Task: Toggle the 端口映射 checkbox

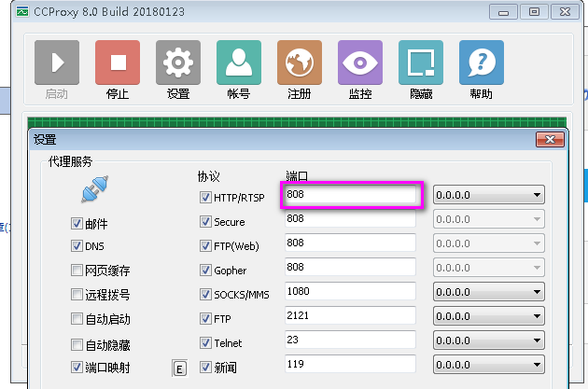Action: 77,368
